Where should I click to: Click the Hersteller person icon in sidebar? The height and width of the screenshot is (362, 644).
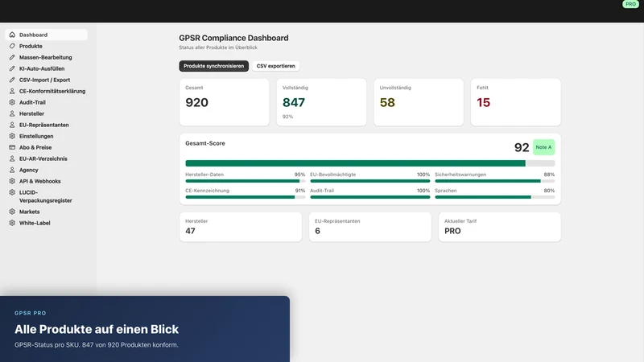point(12,113)
